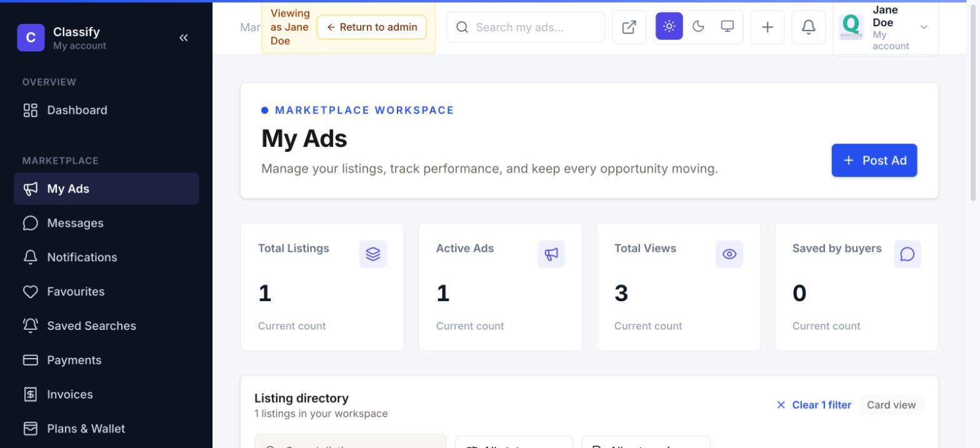Click the ringing bell icon beside Saved Searches

[31, 326]
